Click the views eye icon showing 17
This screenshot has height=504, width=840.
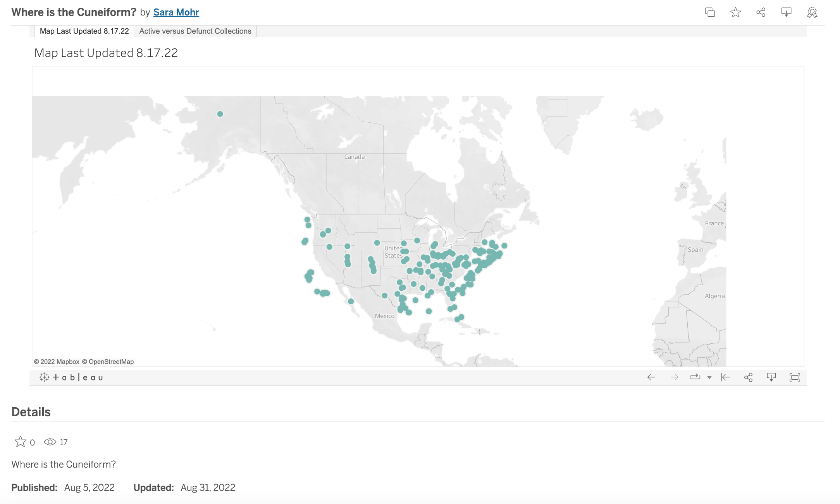point(50,442)
